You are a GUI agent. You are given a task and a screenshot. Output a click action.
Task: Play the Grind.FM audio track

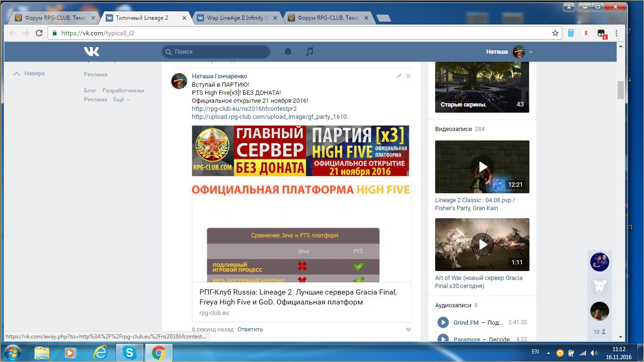[443, 322]
